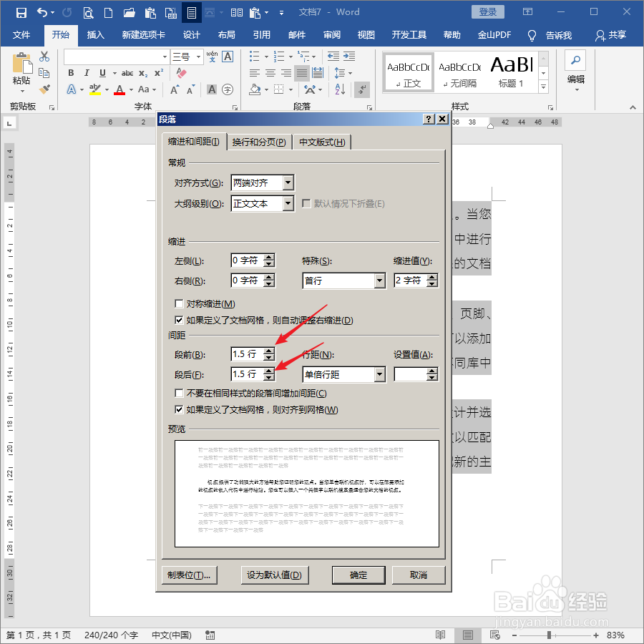This screenshot has height=644, width=644.
Task: Apply strikethrough to text
Action: [127, 73]
